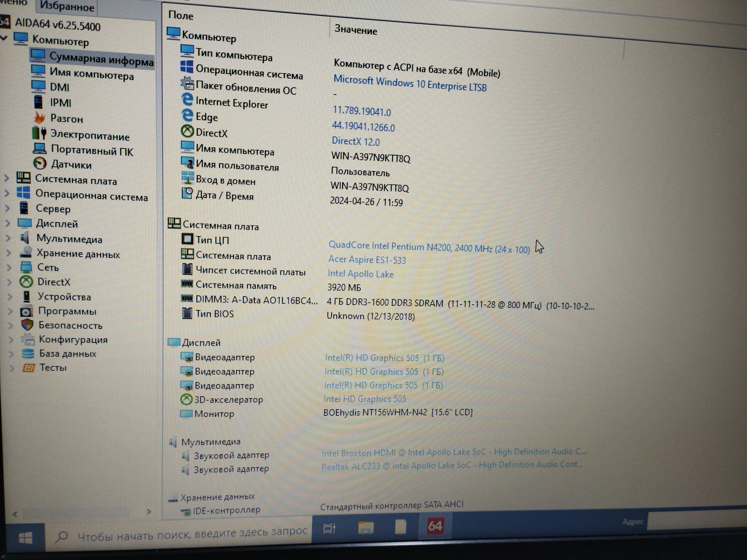
Task: Click the Разгон flame icon
Action: (39, 117)
